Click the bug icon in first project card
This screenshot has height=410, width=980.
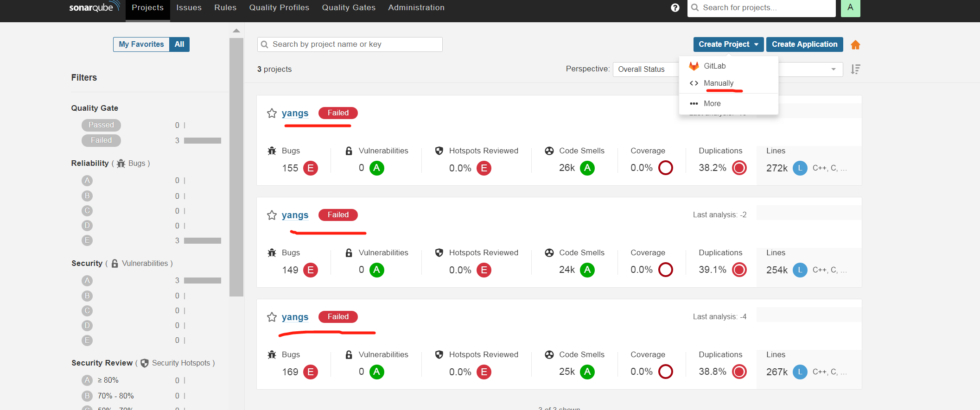pos(272,151)
